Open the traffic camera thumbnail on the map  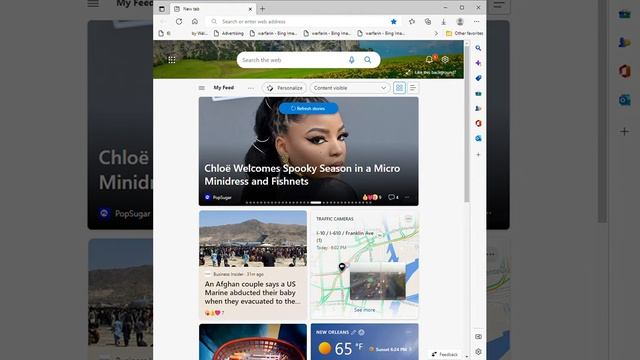click(378, 281)
